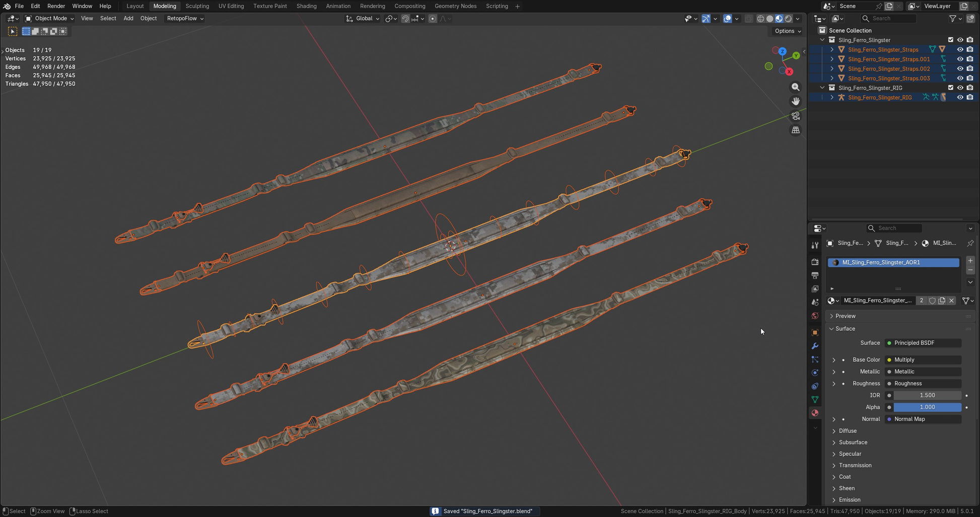
Task: Expand the Subsurface panel
Action: pyautogui.click(x=853, y=442)
